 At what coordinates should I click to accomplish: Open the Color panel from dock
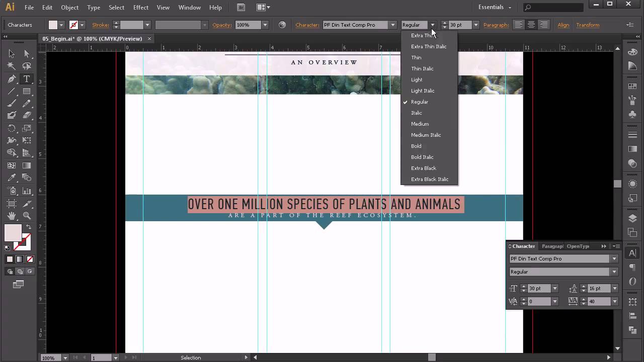coord(632,52)
